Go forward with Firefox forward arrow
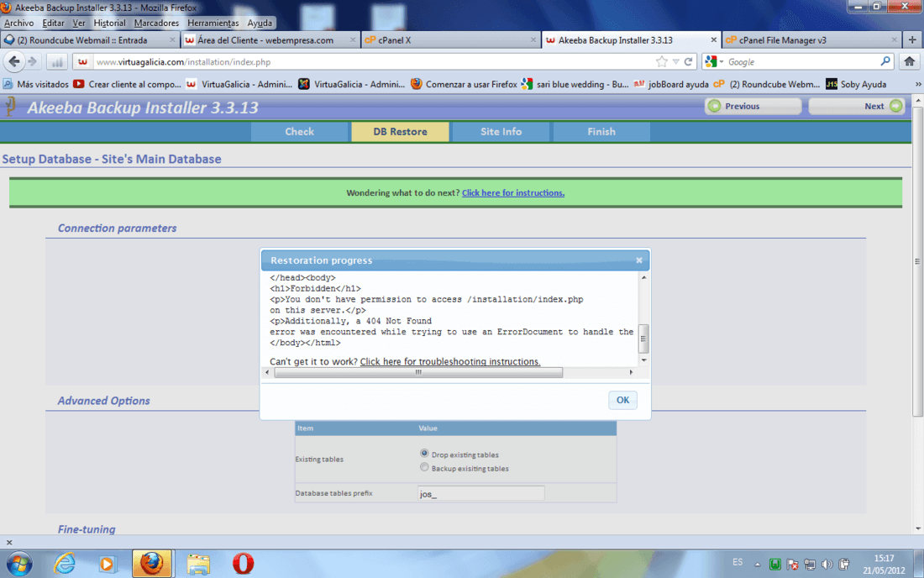This screenshot has width=924, height=578. coord(33,61)
